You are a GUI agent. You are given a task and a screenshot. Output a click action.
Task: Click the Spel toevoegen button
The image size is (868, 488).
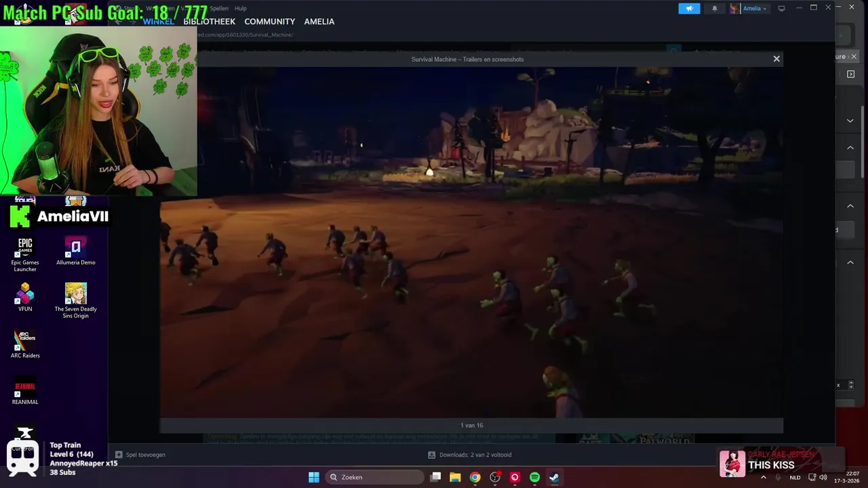point(140,455)
